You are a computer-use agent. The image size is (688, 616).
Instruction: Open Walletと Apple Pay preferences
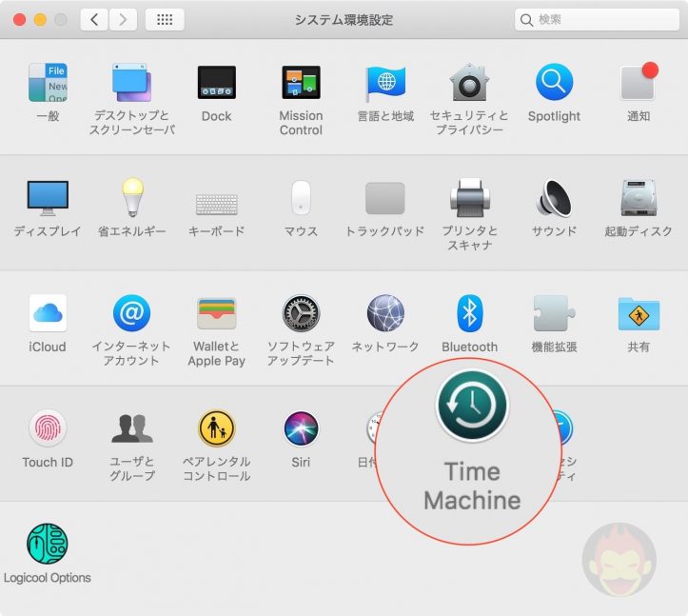(x=217, y=313)
